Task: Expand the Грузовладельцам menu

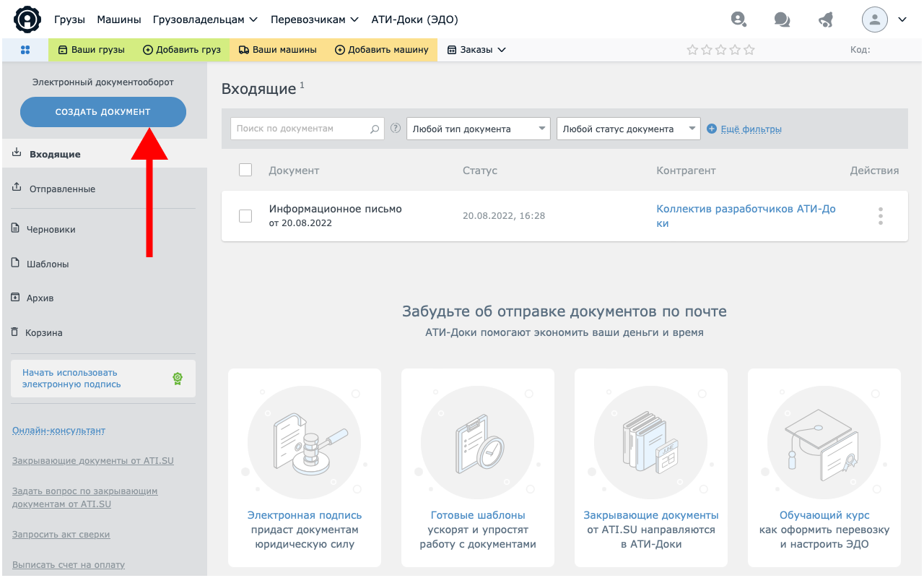Action: [x=206, y=20]
